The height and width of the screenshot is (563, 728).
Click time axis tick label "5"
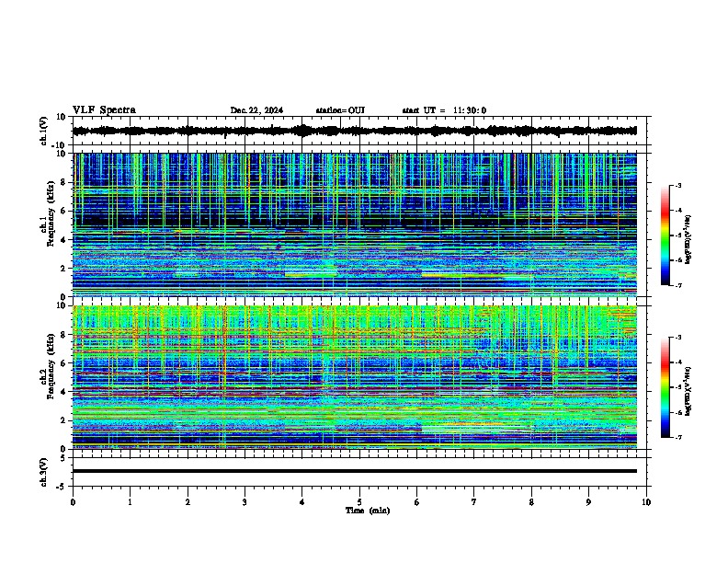[x=359, y=502]
